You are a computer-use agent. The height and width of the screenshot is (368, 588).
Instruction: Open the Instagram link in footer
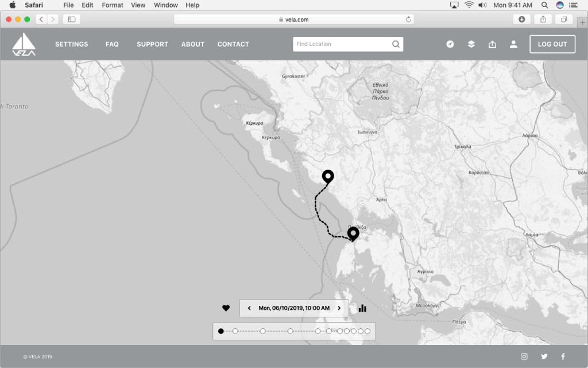click(524, 356)
